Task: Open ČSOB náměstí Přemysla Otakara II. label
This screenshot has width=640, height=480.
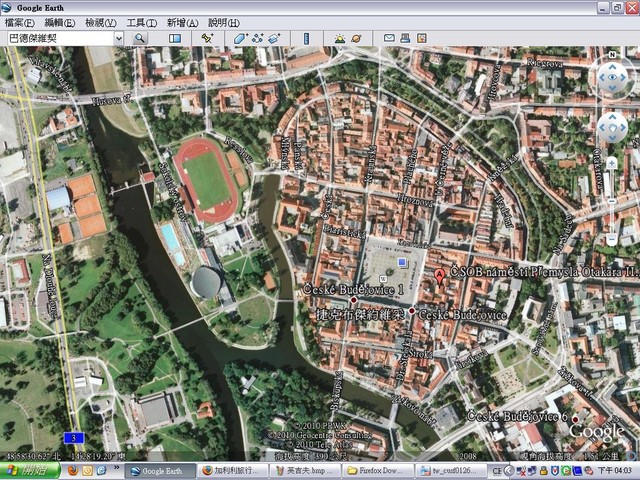Action: (544, 271)
